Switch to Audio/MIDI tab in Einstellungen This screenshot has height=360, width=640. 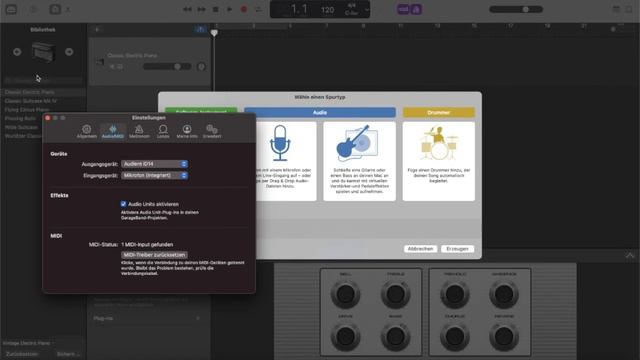(x=113, y=132)
